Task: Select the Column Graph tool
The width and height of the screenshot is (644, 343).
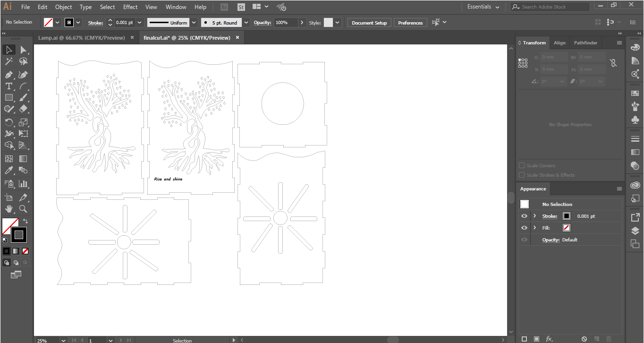Action: pos(23,183)
